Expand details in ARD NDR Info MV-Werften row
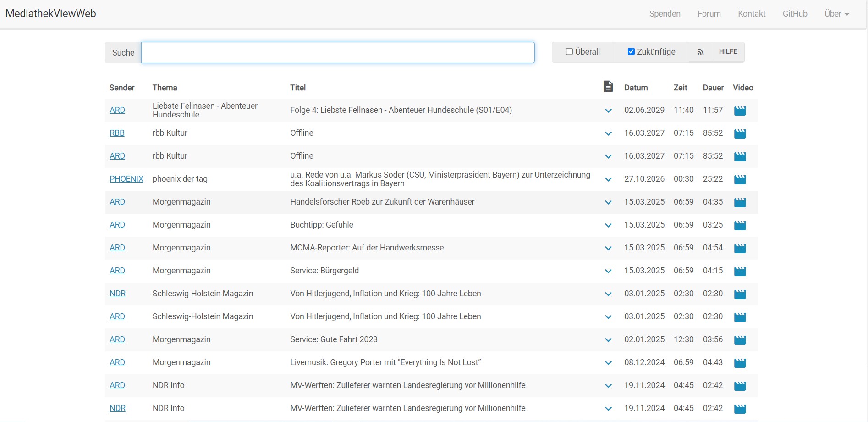868x422 pixels. point(608,386)
